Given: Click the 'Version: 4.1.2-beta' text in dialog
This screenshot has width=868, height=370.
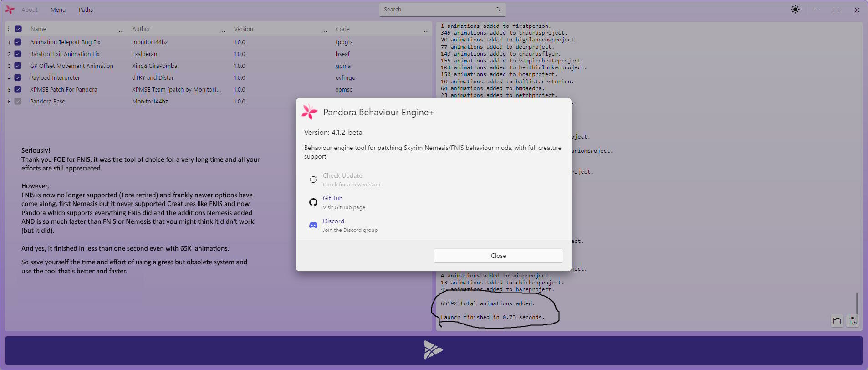Looking at the screenshot, I should 333,133.
